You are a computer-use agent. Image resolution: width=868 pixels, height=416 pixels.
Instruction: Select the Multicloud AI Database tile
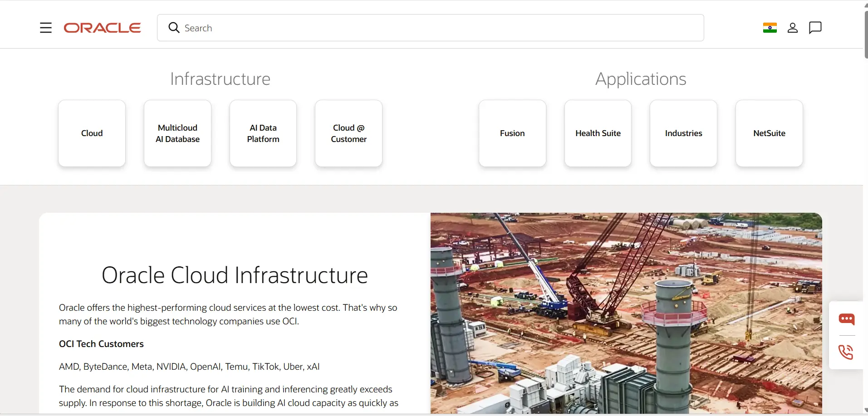click(x=177, y=133)
